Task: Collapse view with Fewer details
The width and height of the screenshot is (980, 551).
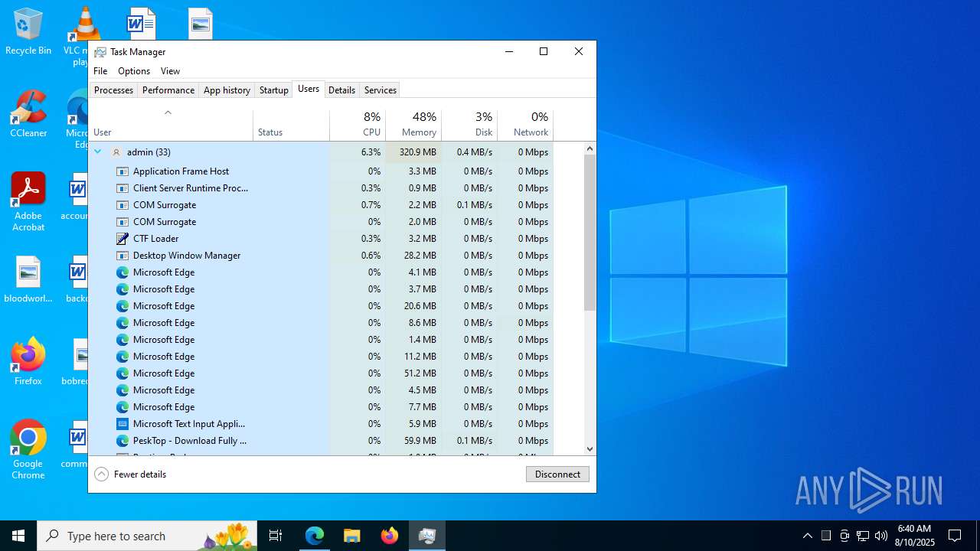Action: tap(130, 474)
